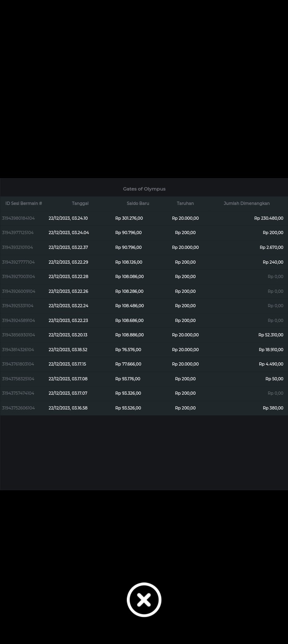Screen dimensions: 288x644
Task: Click the Tanggal column header
Action: [x=80, y=203]
